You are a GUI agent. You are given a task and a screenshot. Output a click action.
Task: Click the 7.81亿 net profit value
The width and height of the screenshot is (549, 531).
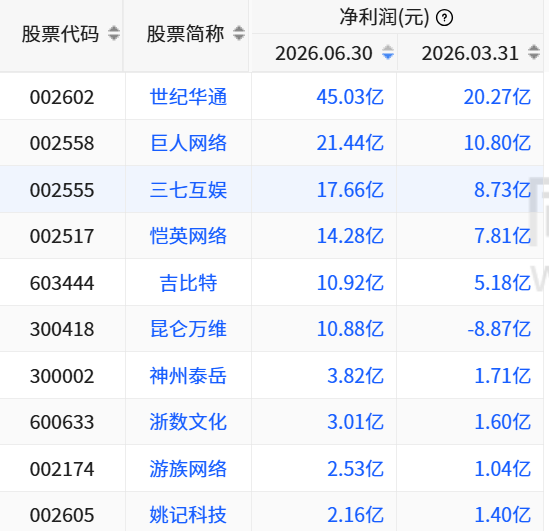pyautogui.click(x=502, y=236)
